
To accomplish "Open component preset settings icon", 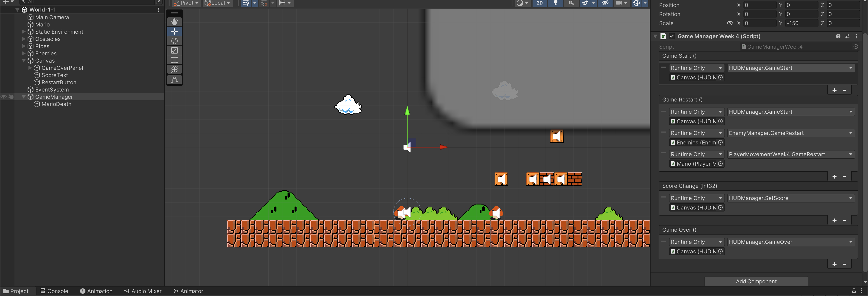I will coord(847,36).
